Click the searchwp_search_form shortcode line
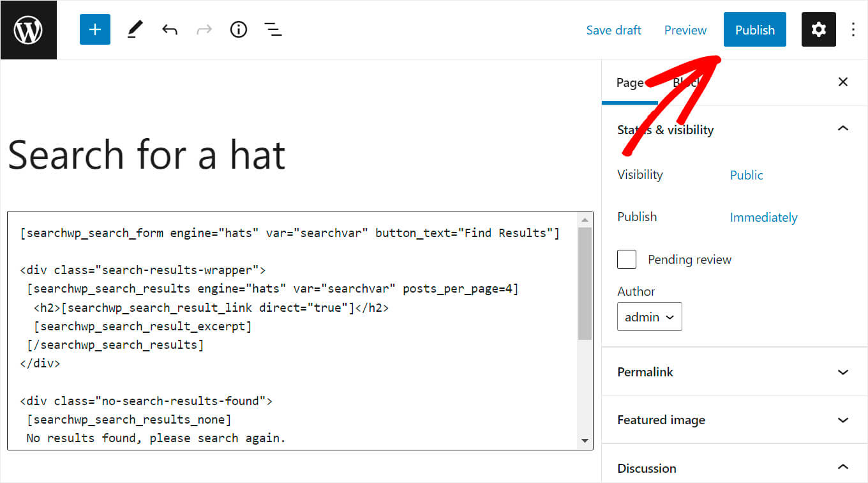Screen dimensions: 868x483 [x=290, y=233]
